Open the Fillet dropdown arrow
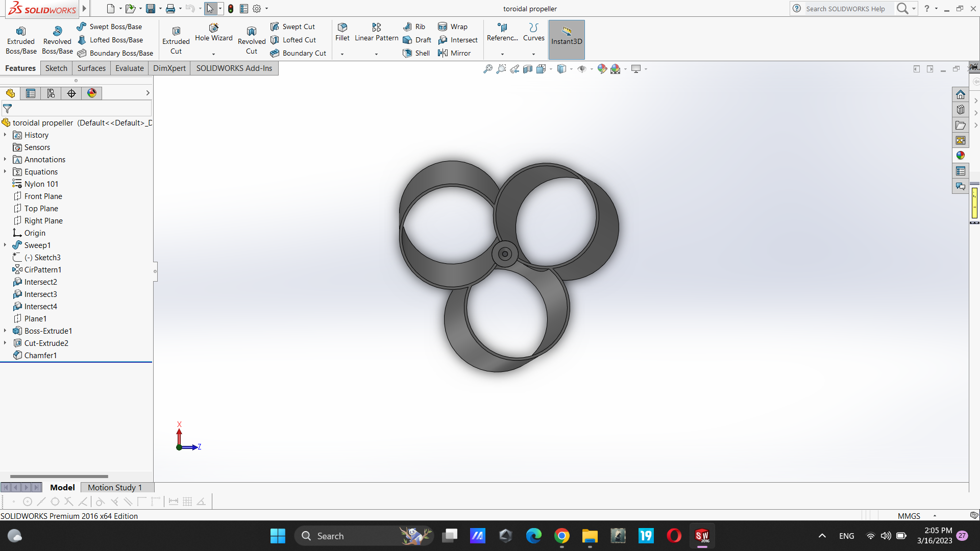Screen dimensions: 980x551 click(342, 54)
